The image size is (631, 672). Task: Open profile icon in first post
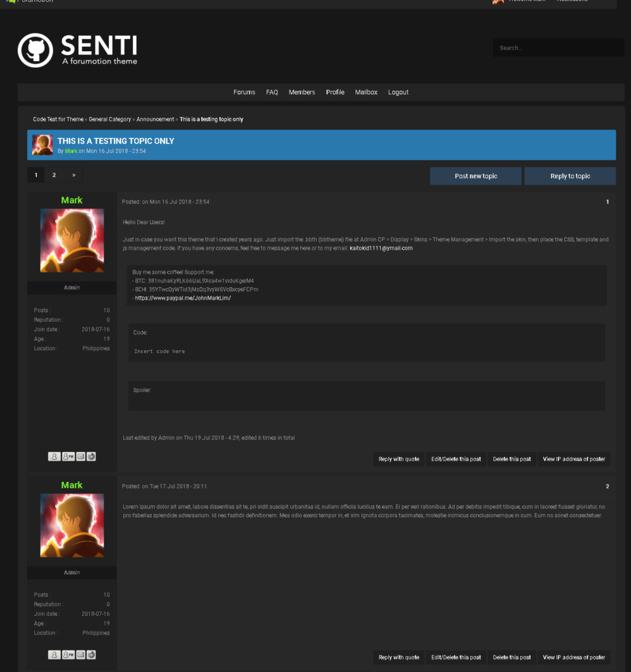click(x=54, y=456)
